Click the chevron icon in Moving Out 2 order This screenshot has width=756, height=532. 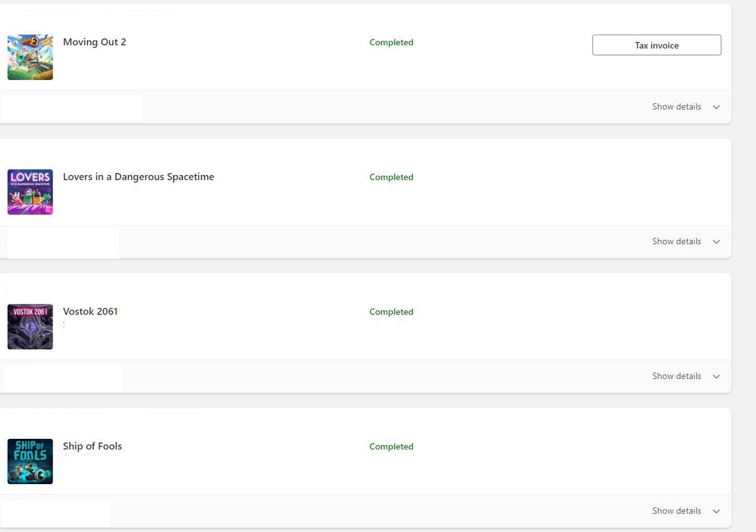tap(716, 107)
